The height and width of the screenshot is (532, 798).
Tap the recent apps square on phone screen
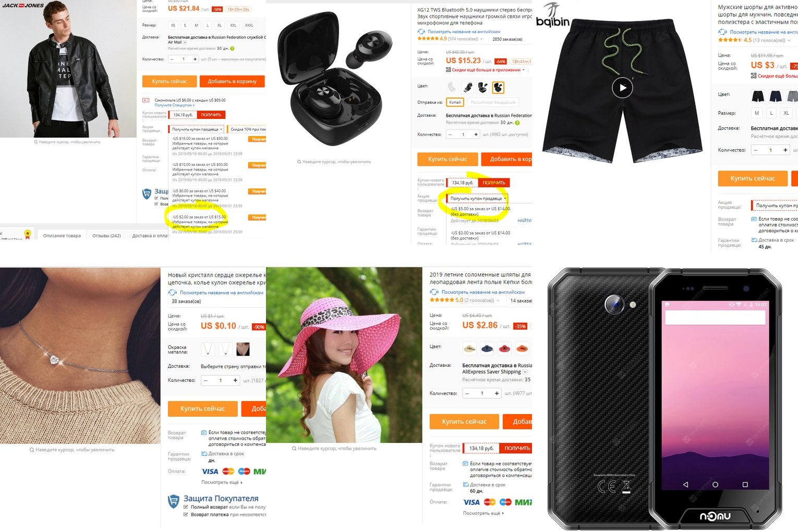coord(745,485)
